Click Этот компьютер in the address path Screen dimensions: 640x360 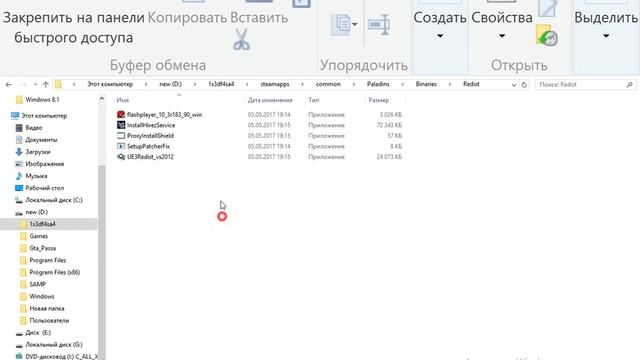(x=110, y=84)
